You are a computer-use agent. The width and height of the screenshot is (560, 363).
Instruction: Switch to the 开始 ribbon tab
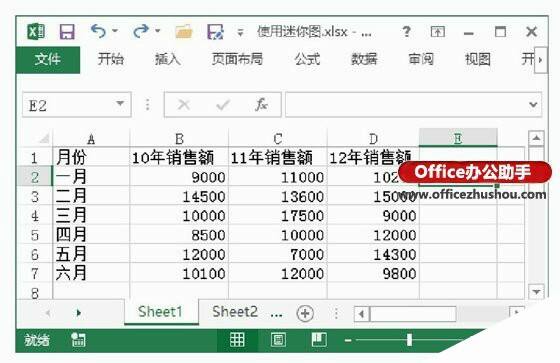111,59
